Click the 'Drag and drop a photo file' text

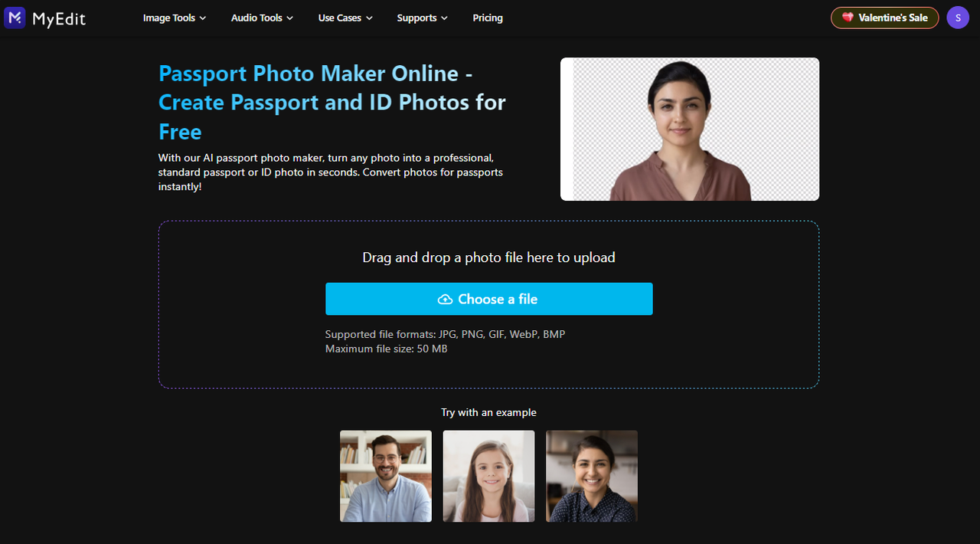[x=489, y=257]
